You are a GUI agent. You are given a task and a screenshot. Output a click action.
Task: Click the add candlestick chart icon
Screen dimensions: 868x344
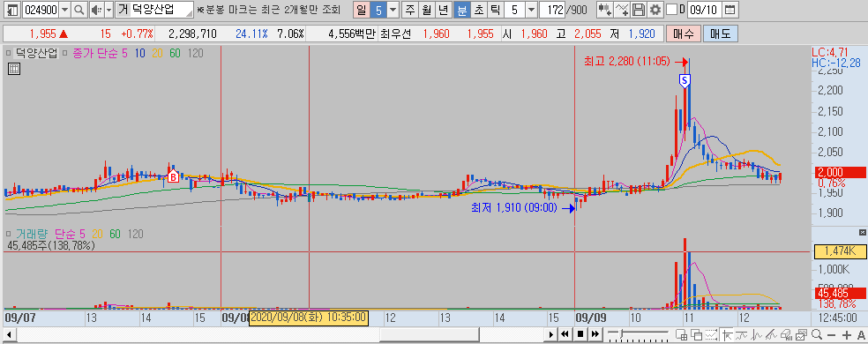click(605, 10)
